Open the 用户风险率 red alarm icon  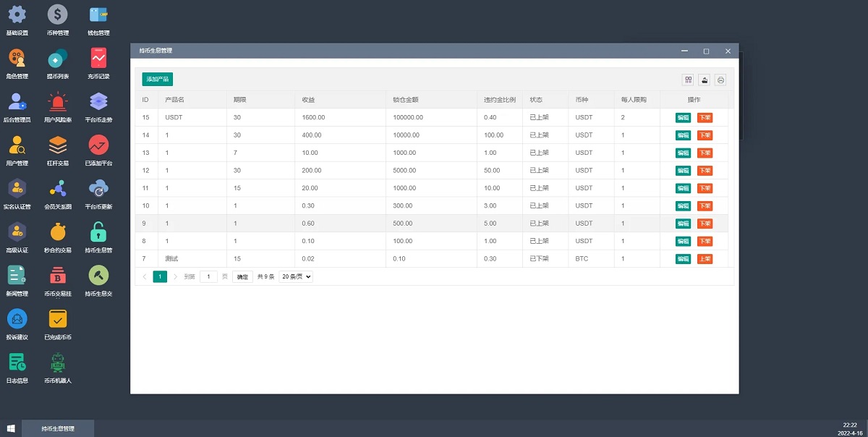coord(57,101)
